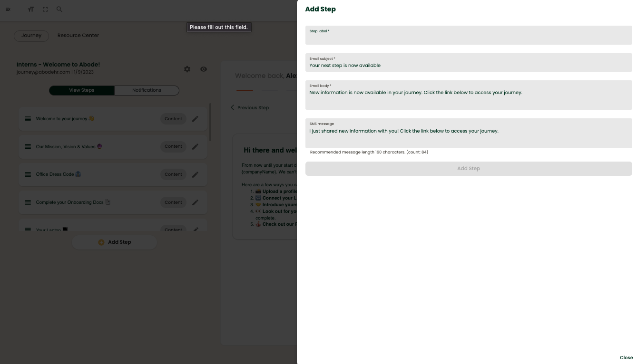This screenshot has height=364, width=637.
Task: Toggle fullscreen mode icon
Action: [45, 10]
